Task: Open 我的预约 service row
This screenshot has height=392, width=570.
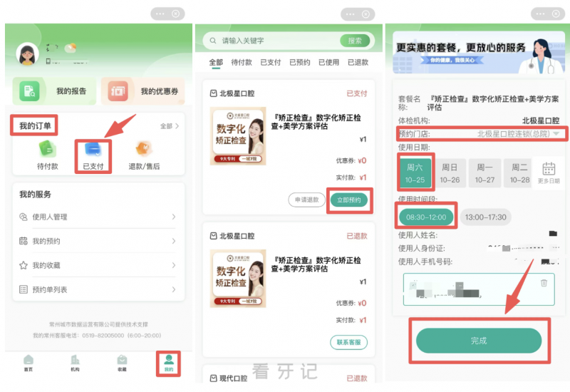Action: coord(98,241)
